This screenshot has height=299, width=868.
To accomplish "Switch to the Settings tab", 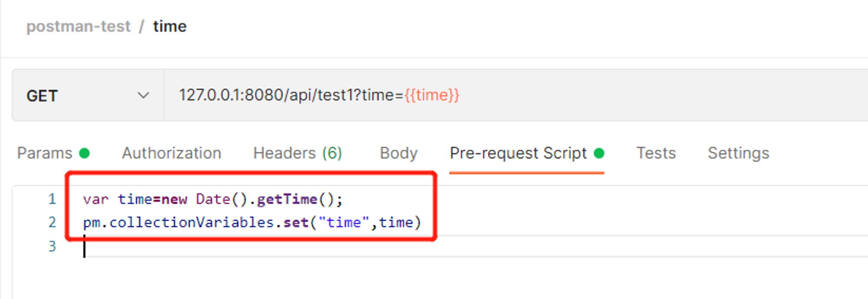I will click(x=739, y=153).
